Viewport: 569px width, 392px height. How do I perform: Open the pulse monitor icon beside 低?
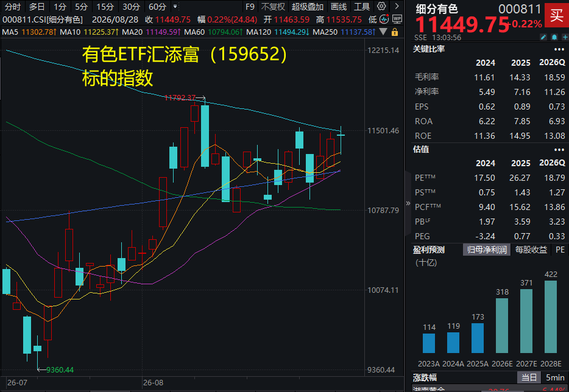click(384, 19)
